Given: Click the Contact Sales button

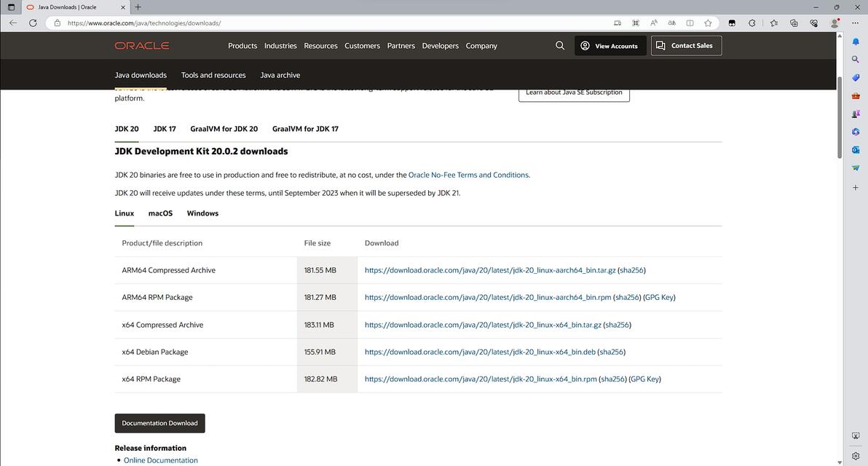Looking at the screenshot, I should 687,46.
